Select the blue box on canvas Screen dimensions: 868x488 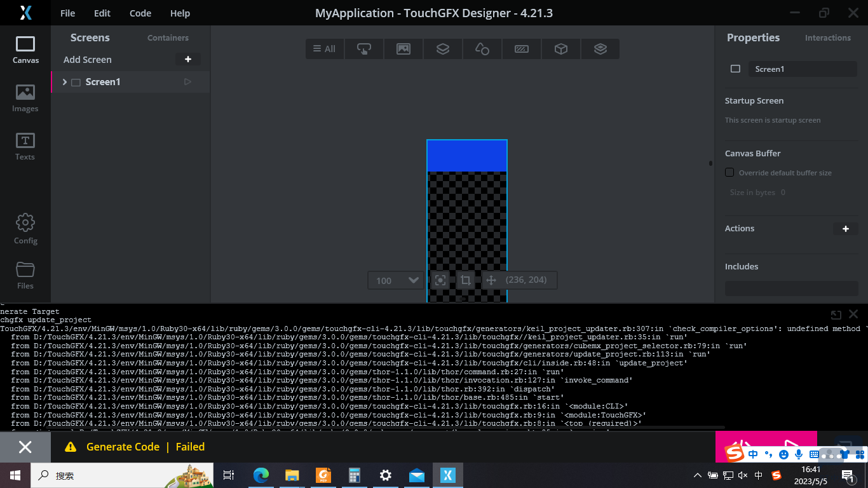(467, 156)
